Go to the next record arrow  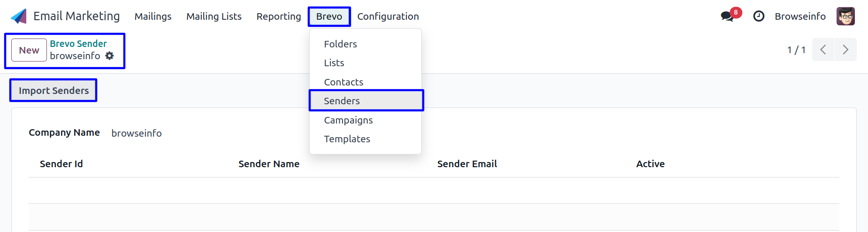click(845, 50)
